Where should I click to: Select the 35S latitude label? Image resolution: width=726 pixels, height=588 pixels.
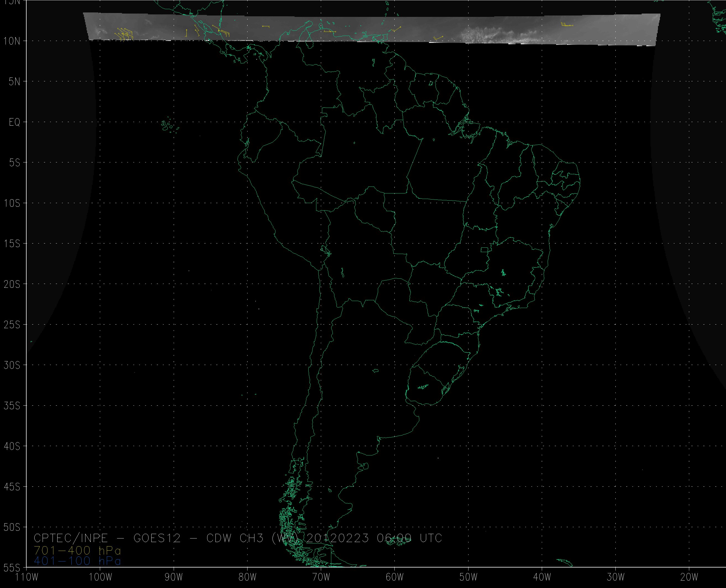(12, 406)
